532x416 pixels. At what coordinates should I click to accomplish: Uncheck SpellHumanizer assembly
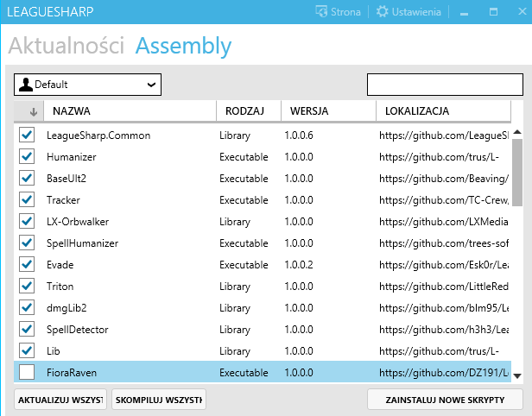[27, 243]
